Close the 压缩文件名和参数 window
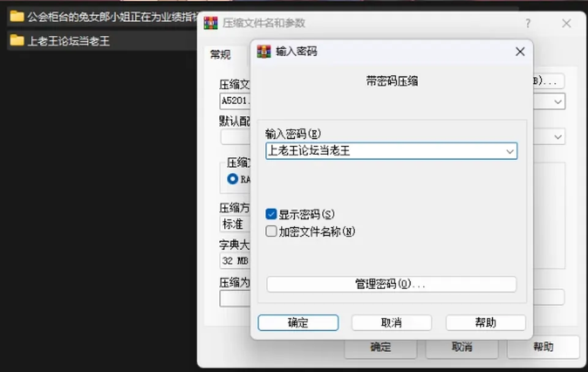 pos(566,24)
